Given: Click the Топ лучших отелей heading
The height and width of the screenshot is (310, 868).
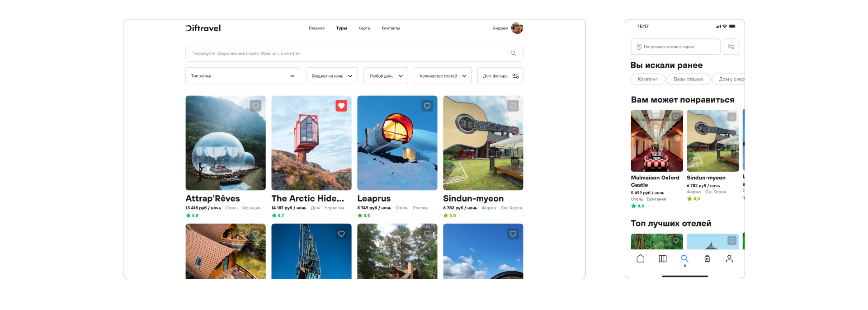Looking at the screenshot, I should click(x=671, y=223).
